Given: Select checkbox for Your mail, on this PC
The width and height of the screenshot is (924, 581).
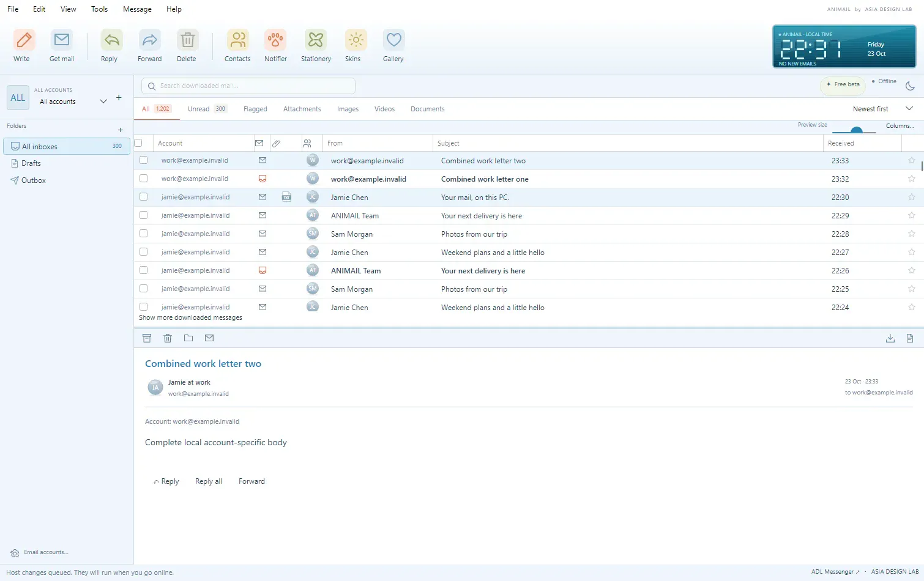Looking at the screenshot, I should (144, 197).
